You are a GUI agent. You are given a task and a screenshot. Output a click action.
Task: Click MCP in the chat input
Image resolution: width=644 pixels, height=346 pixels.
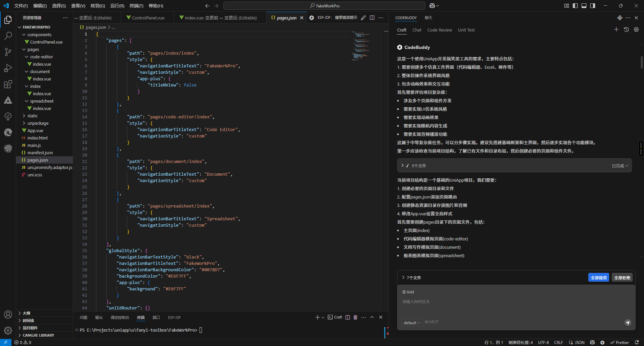[432, 322]
